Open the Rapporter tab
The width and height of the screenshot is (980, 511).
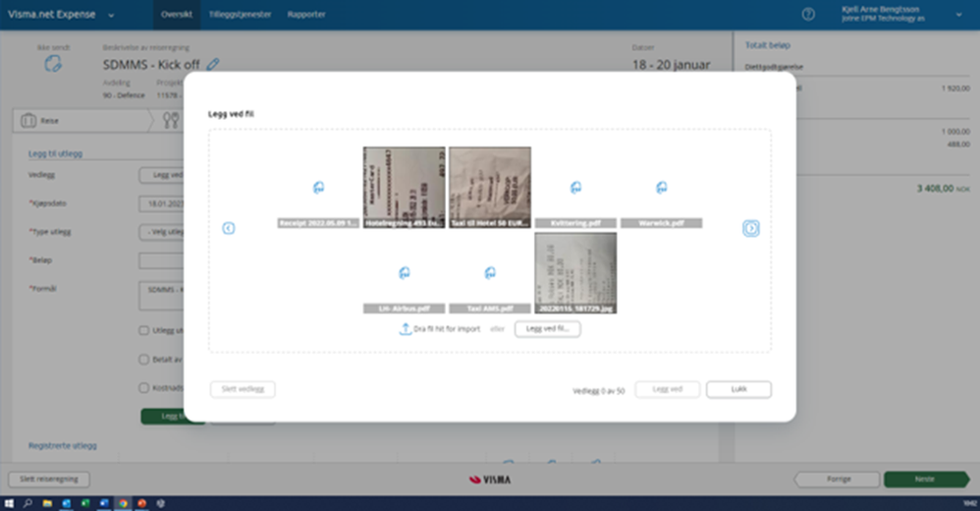point(306,15)
